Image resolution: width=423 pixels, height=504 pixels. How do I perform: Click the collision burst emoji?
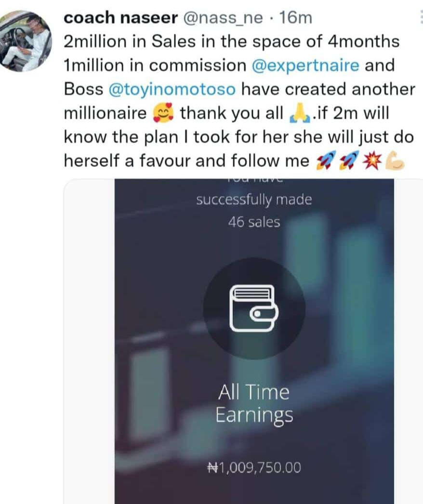[x=372, y=160]
